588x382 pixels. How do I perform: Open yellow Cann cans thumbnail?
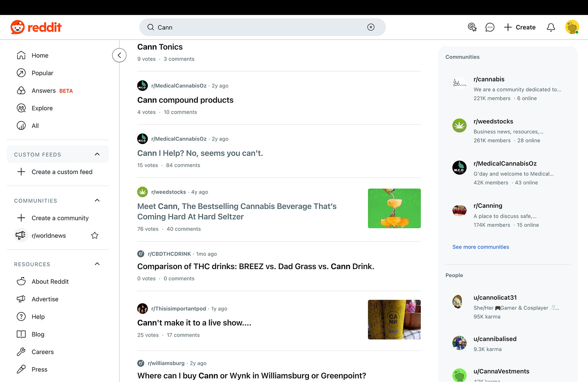pyautogui.click(x=394, y=319)
